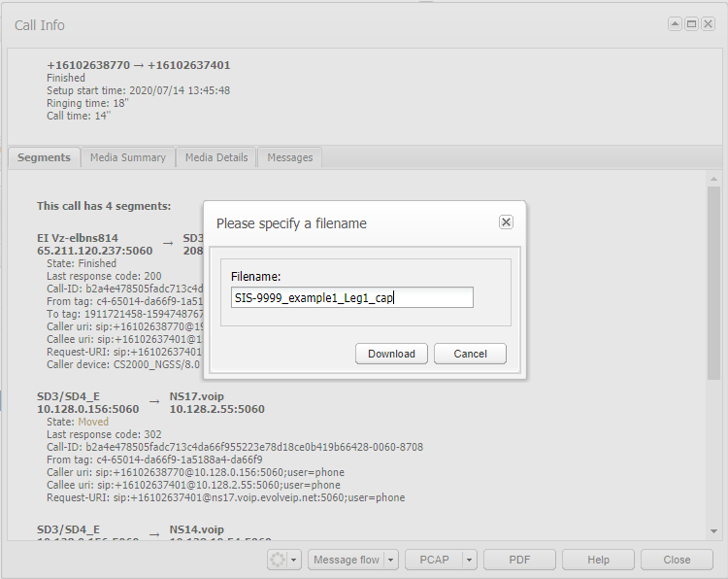Open the Message flow dropdown arrow

tap(390, 560)
